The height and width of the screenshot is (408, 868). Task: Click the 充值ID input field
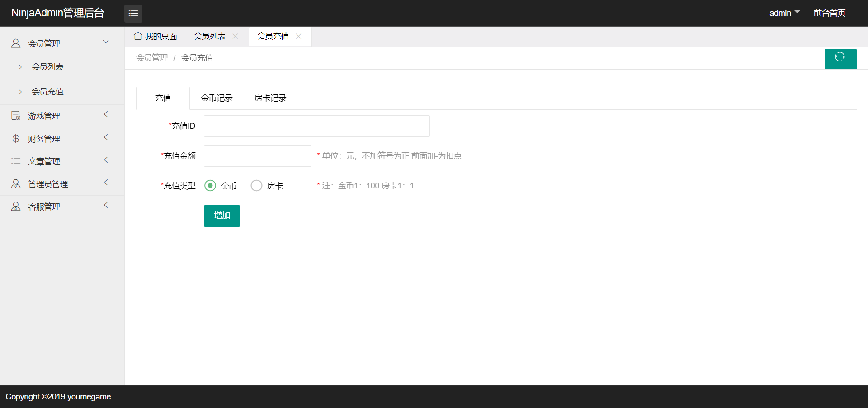tap(316, 126)
